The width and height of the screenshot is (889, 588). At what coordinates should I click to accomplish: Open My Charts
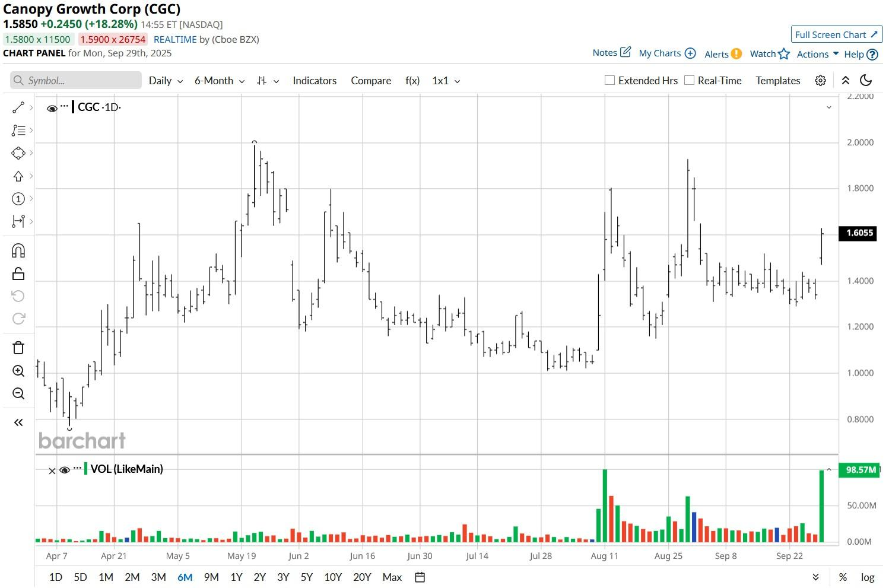(667, 53)
